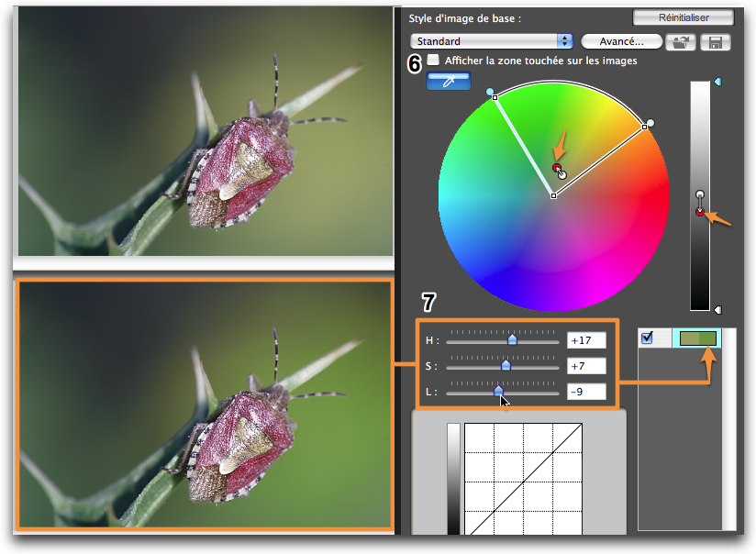Click the original insect preview image
The height and width of the screenshot is (554, 756).
pyautogui.click(x=206, y=131)
